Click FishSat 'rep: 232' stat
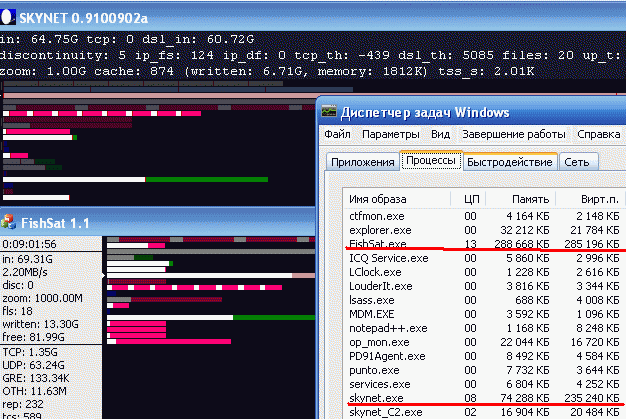 23,404
